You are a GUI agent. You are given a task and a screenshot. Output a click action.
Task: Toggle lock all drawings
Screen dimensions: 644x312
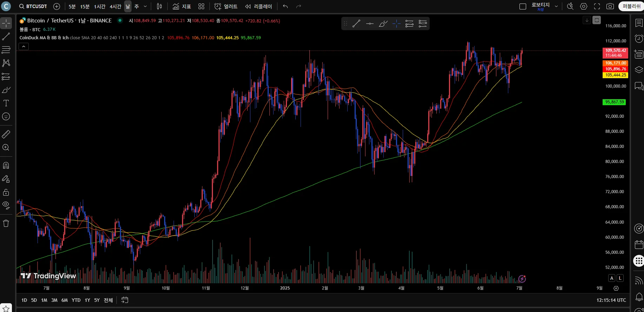click(6, 192)
